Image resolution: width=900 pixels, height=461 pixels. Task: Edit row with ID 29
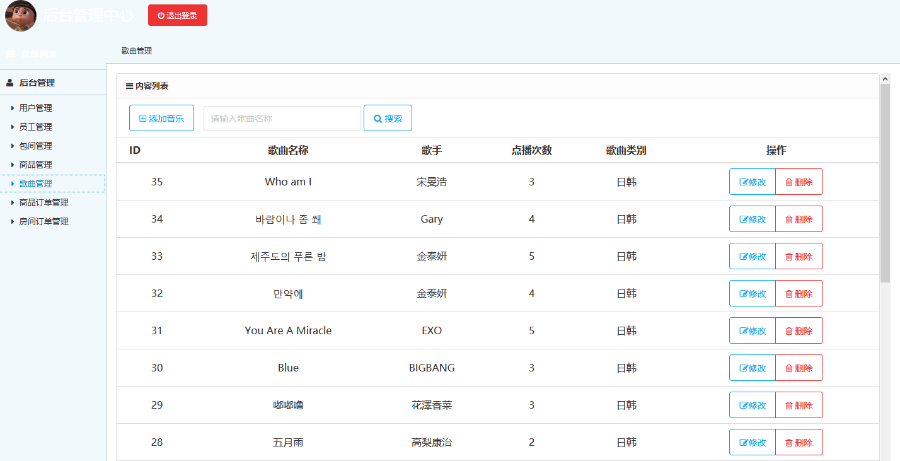click(x=752, y=405)
